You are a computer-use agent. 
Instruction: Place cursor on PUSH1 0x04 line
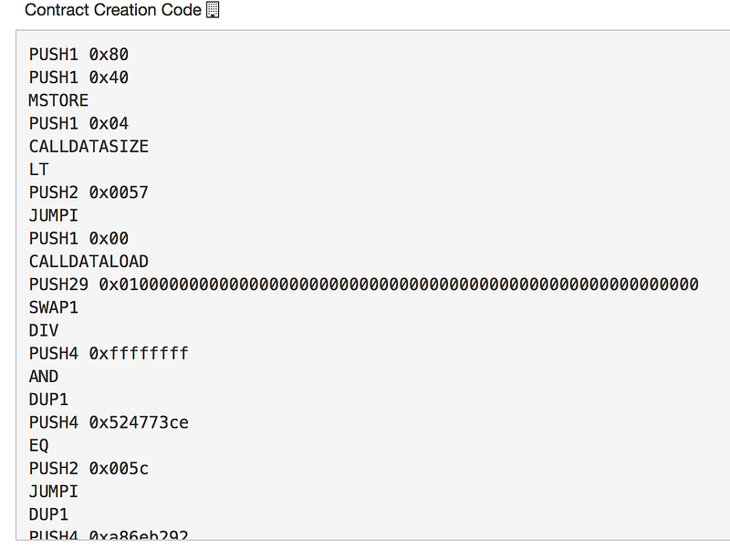click(x=78, y=123)
